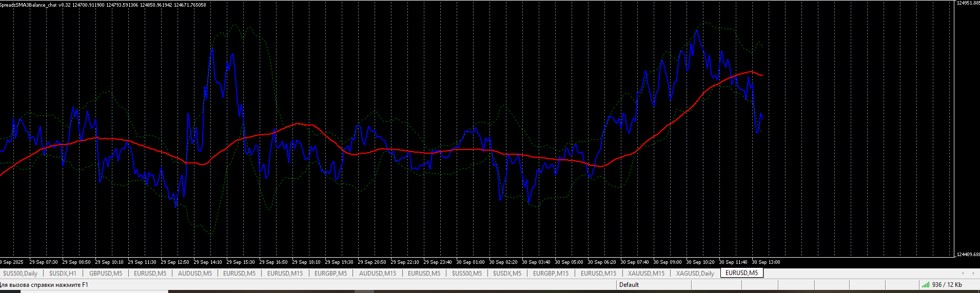Open the AUDUSD,M15 chart tab
This screenshot has height=293, width=980.
(x=378, y=274)
